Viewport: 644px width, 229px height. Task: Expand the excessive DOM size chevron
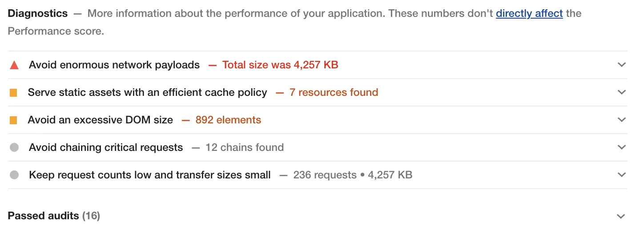[x=622, y=120]
